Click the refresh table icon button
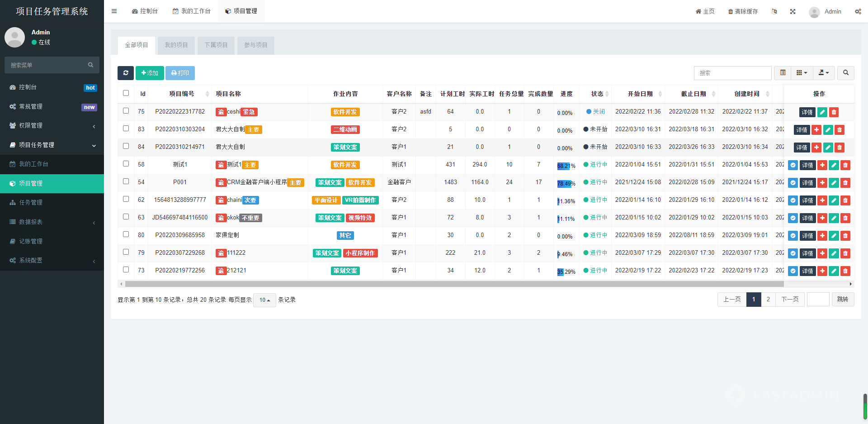868x424 pixels. point(126,73)
